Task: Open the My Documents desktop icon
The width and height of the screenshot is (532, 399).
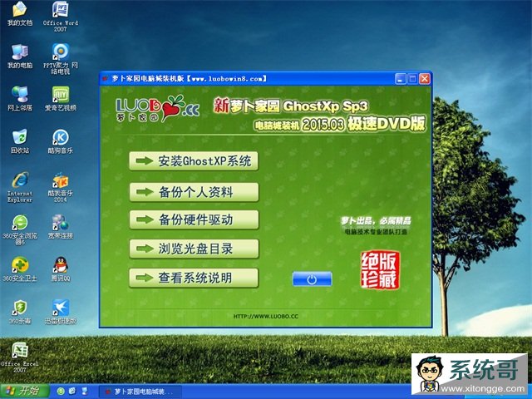Action: point(20,14)
